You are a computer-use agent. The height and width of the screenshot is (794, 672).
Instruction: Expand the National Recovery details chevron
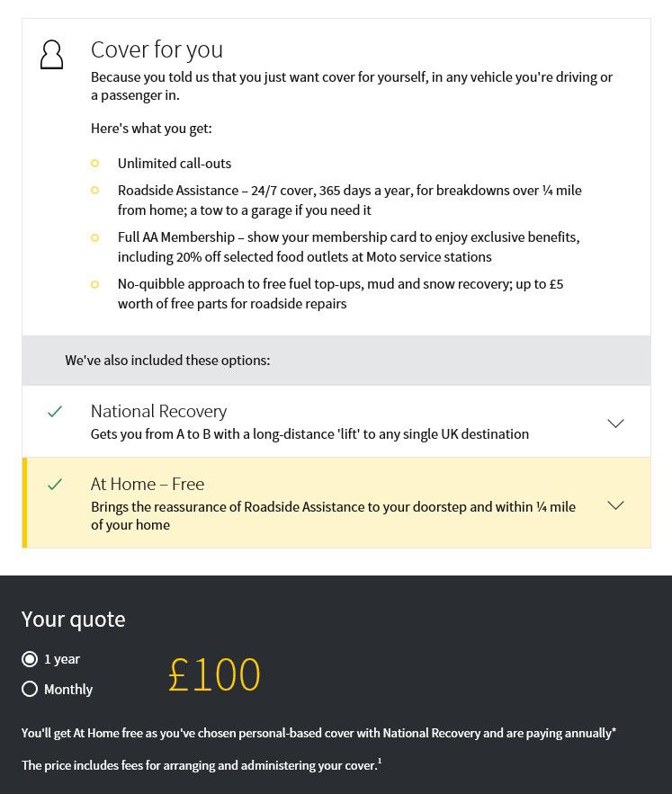click(x=615, y=423)
